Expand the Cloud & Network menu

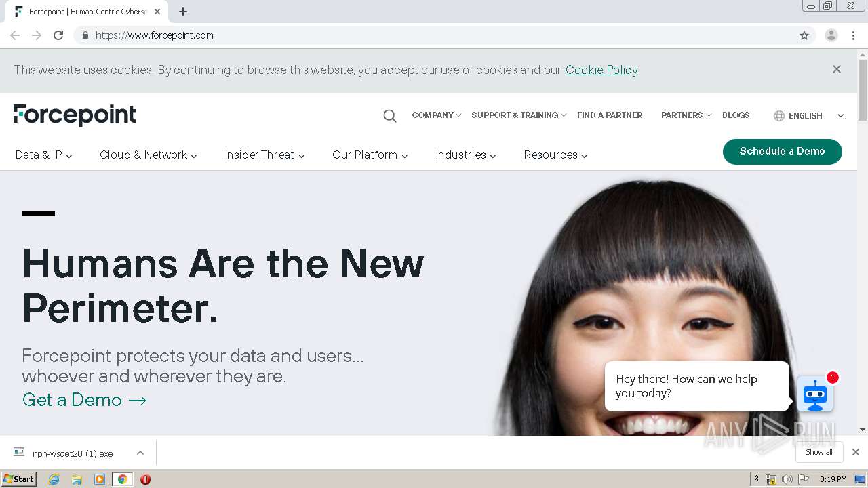point(149,155)
